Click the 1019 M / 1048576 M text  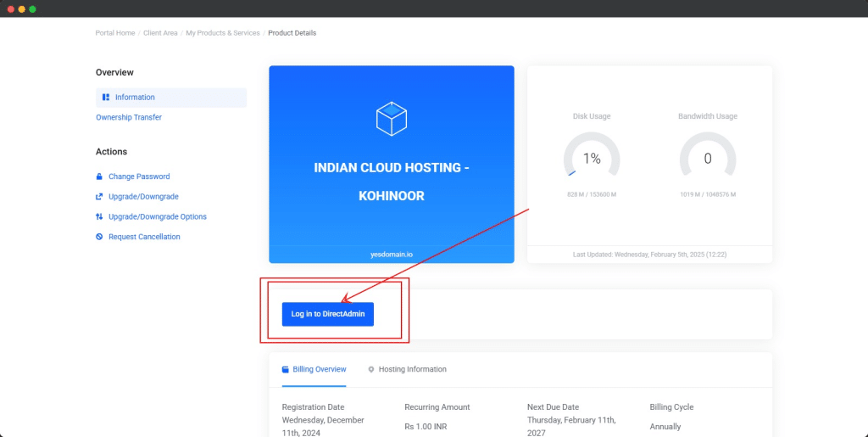click(708, 194)
